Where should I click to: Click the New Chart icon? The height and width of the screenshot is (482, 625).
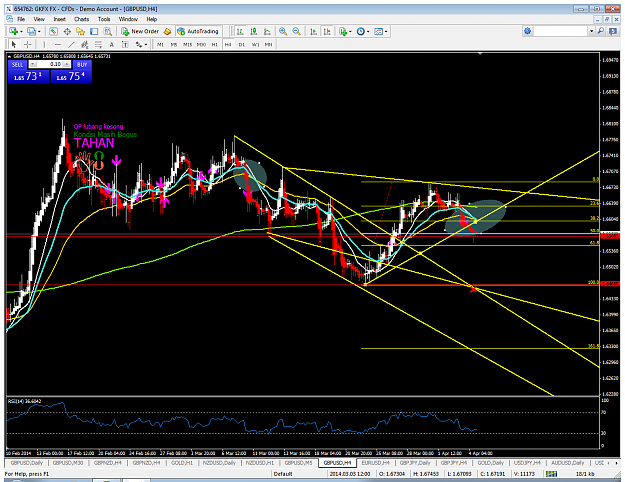[x=14, y=31]
